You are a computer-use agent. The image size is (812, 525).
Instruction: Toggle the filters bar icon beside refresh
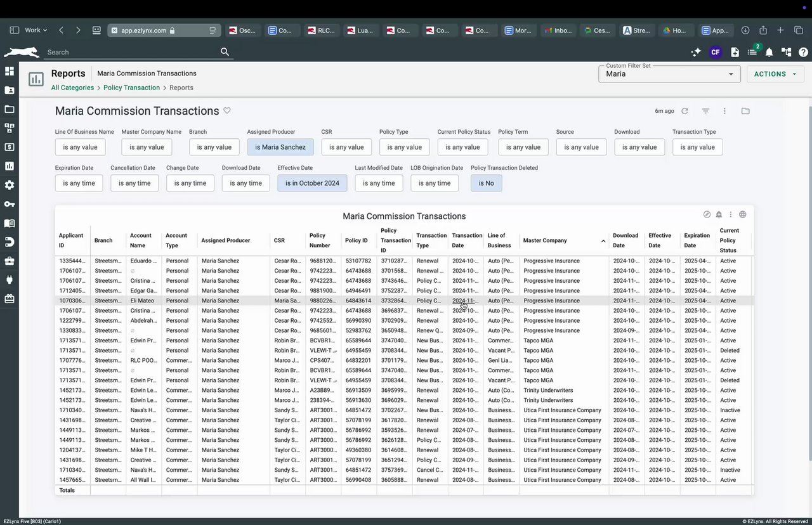705,111
